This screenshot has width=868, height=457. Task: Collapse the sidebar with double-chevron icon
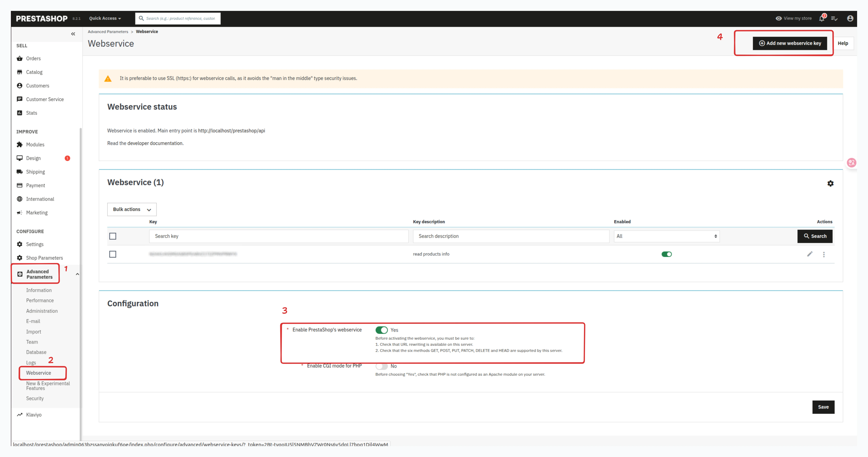(x=73, y=34)
